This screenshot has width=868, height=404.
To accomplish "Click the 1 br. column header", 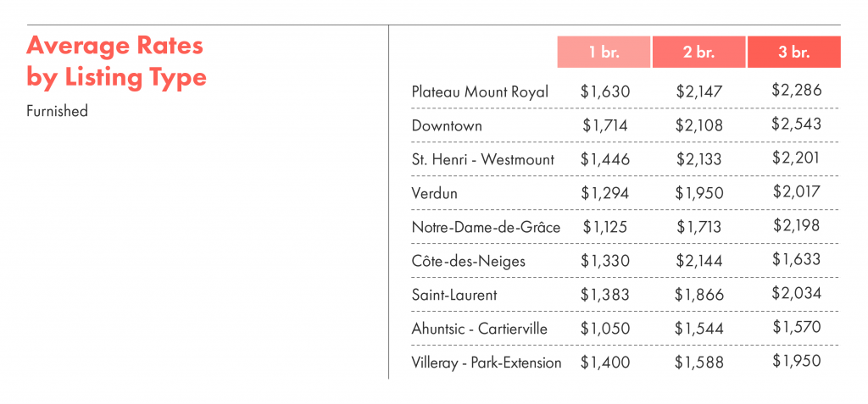I will pos(604,52).
